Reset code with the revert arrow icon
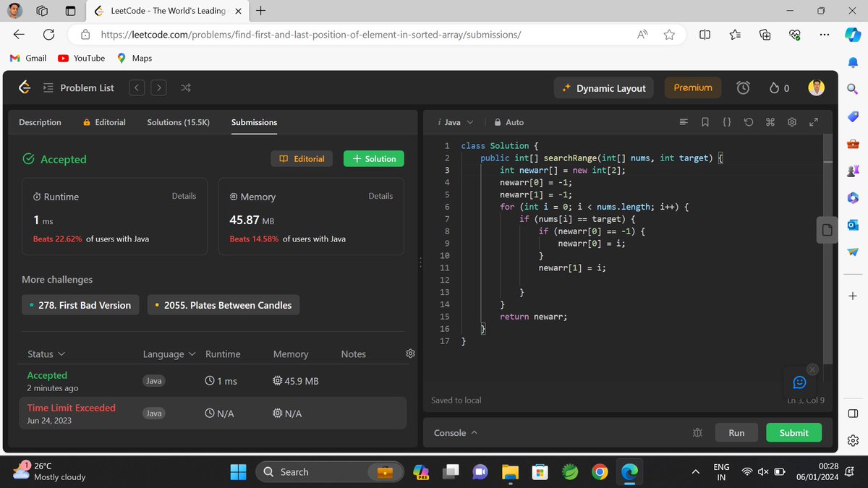Viewport: 868px width, 488px height. (749, 122)
